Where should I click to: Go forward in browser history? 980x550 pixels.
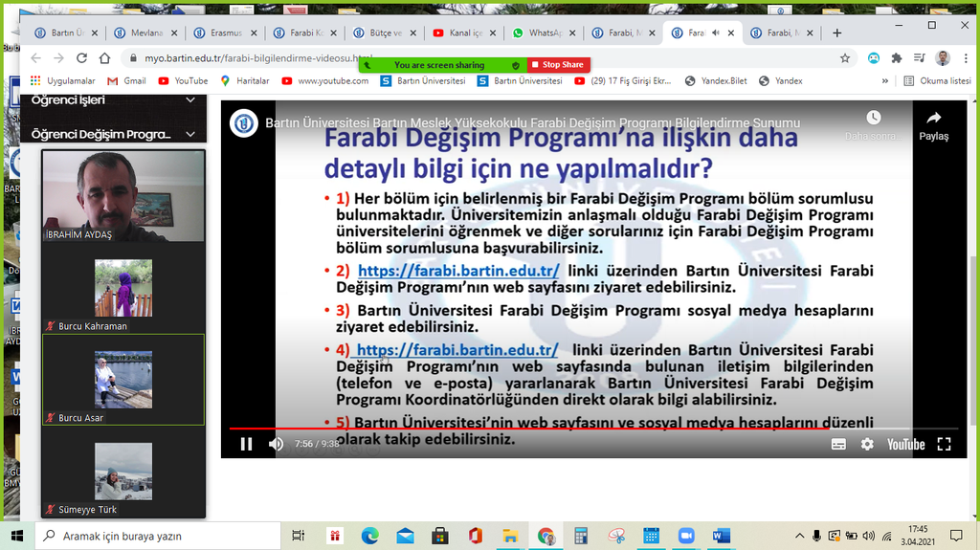click(58, 58)
